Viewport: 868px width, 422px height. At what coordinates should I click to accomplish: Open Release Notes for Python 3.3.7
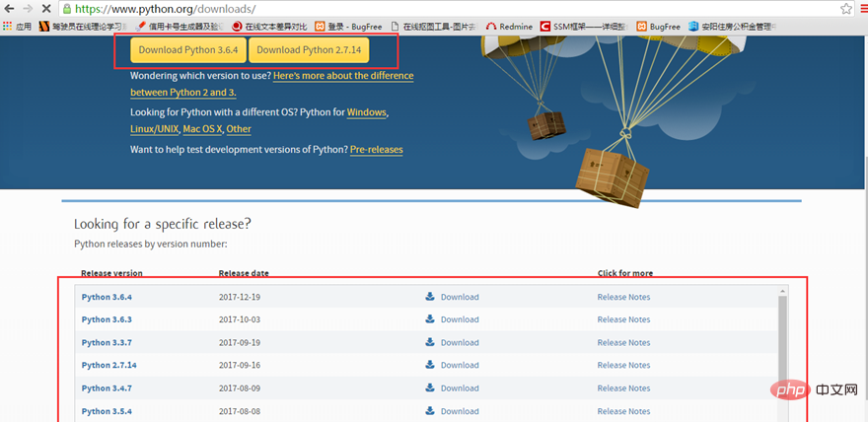click(x=623, y=343)
